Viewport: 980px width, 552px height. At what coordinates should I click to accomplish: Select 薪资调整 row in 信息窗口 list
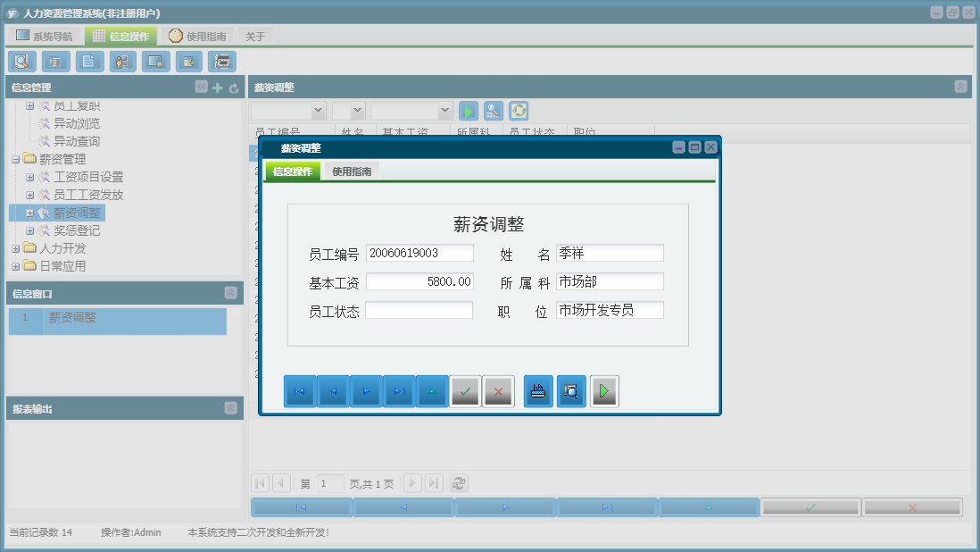118,321
